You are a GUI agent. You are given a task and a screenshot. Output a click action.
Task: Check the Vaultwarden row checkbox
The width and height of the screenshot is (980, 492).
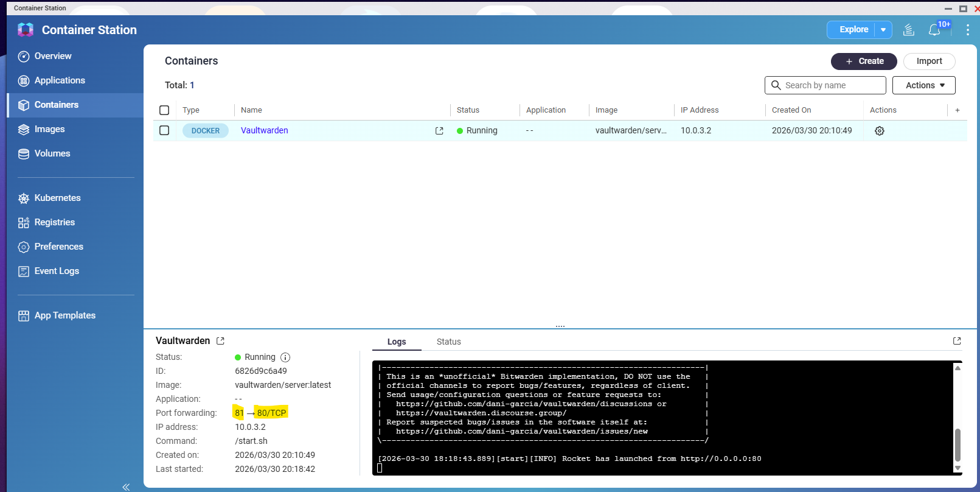coord(164,130)
